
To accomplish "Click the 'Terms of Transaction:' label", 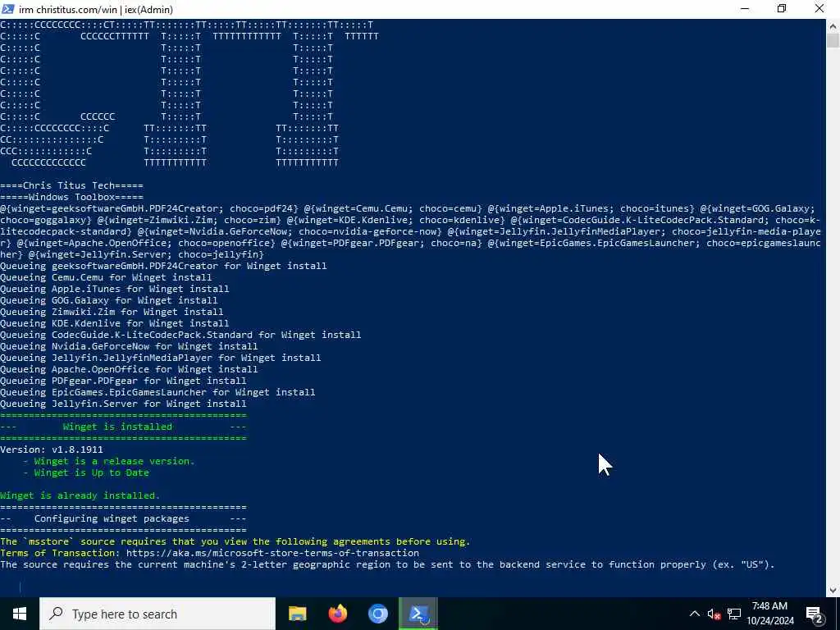I will point(60,553).
